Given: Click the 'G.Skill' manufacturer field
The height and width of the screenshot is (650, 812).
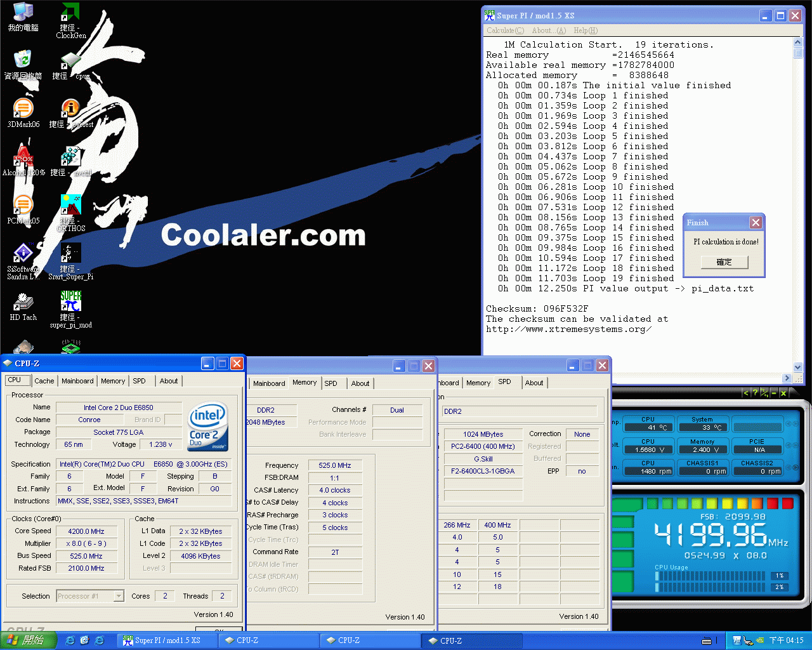Looking at the screenshot, I should coord(483,459).
